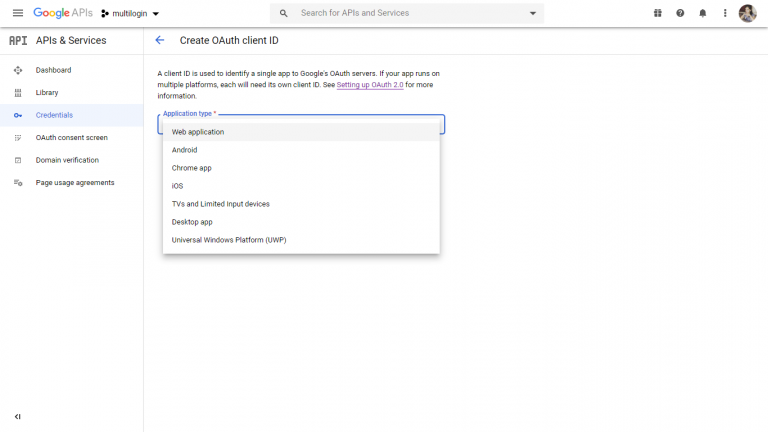Choose Chrome app from the dropdown
The width and height of the screenshot is (768, 432).
pyautogui.click(x=301, y=168)
